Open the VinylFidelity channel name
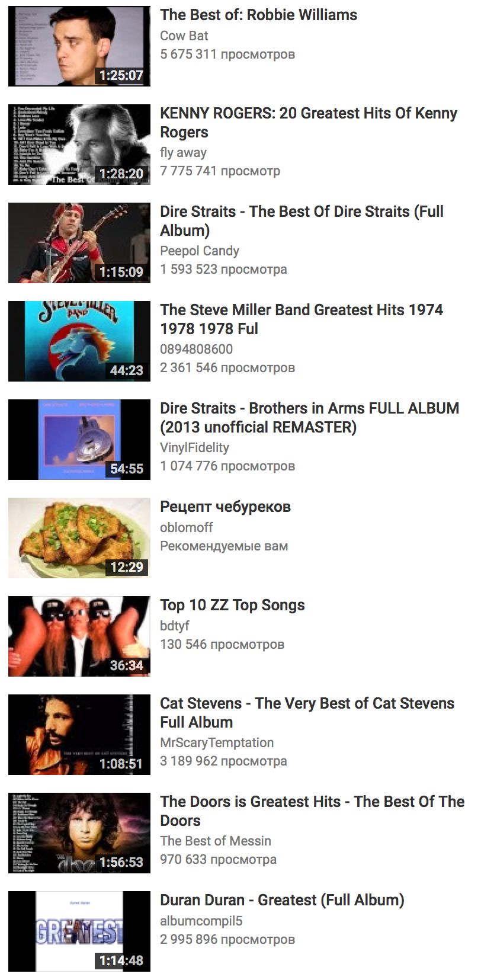481x980 pixels. coord(194,447)
